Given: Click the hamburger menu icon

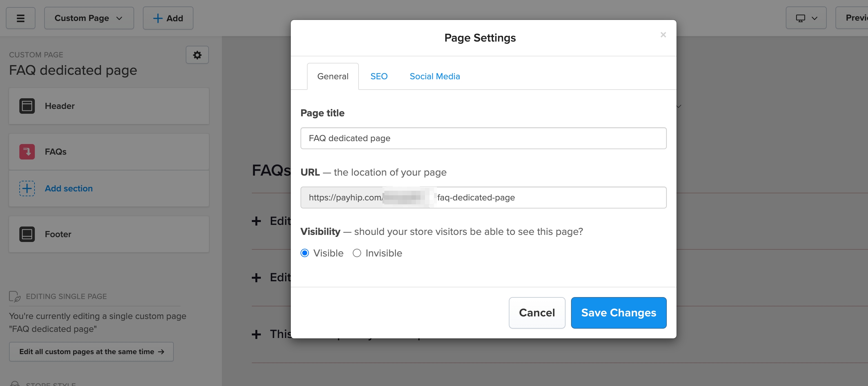Looking at the screenshot, I should 21,18.
